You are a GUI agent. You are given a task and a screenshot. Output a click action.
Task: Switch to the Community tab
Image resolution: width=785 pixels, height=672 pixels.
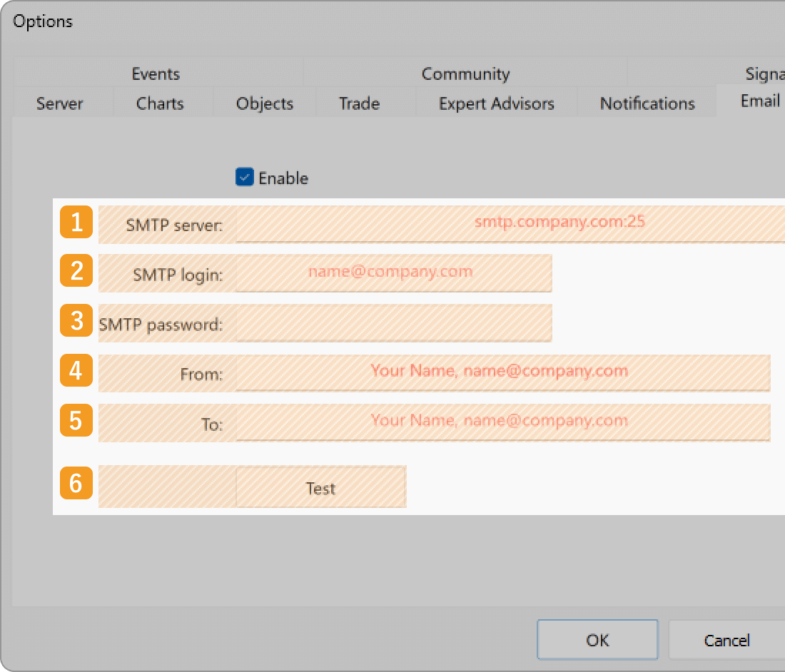coord(465,73)
